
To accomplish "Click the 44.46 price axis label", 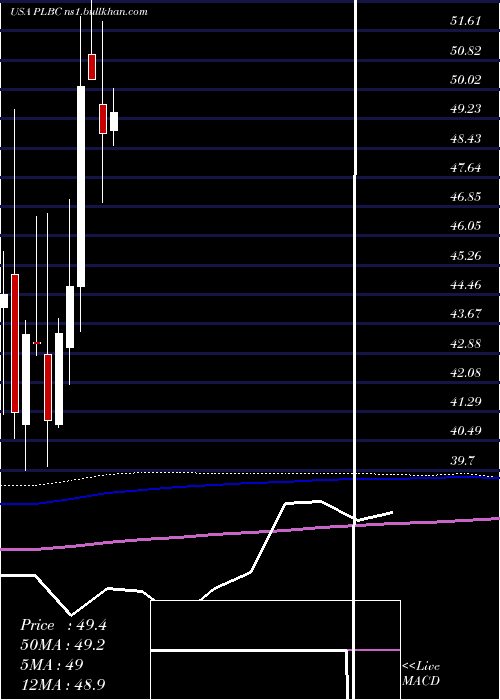I will [x=466, y=285].
